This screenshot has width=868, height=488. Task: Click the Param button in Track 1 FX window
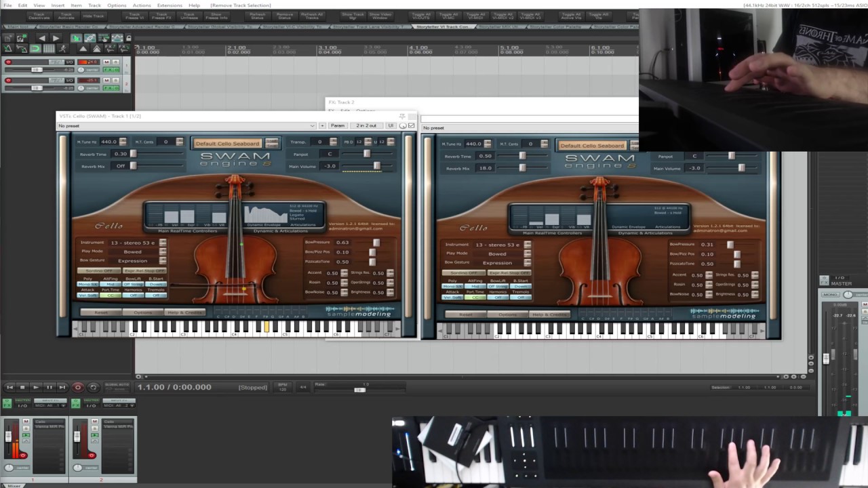pyautogui.click(x=338, y=125)
